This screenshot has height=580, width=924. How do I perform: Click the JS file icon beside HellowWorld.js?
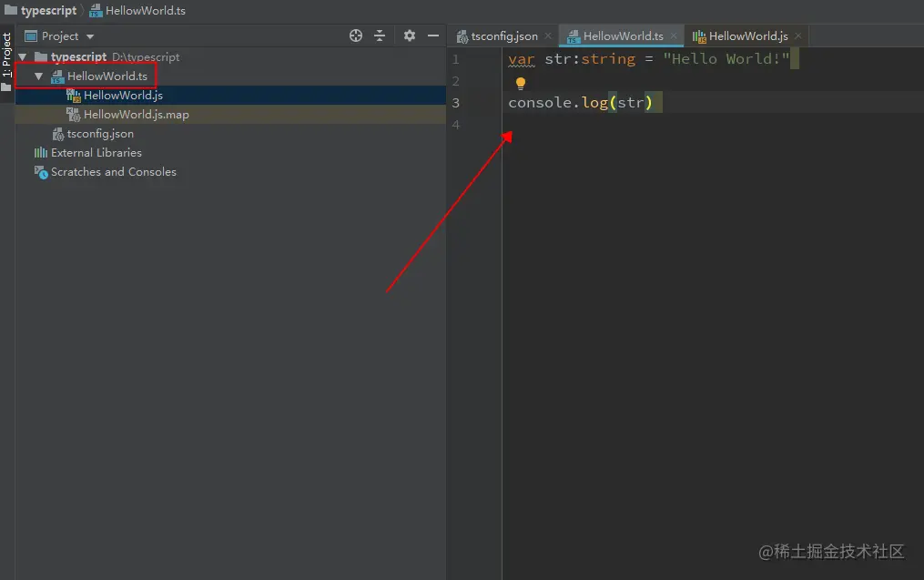[x=74, y=96]
